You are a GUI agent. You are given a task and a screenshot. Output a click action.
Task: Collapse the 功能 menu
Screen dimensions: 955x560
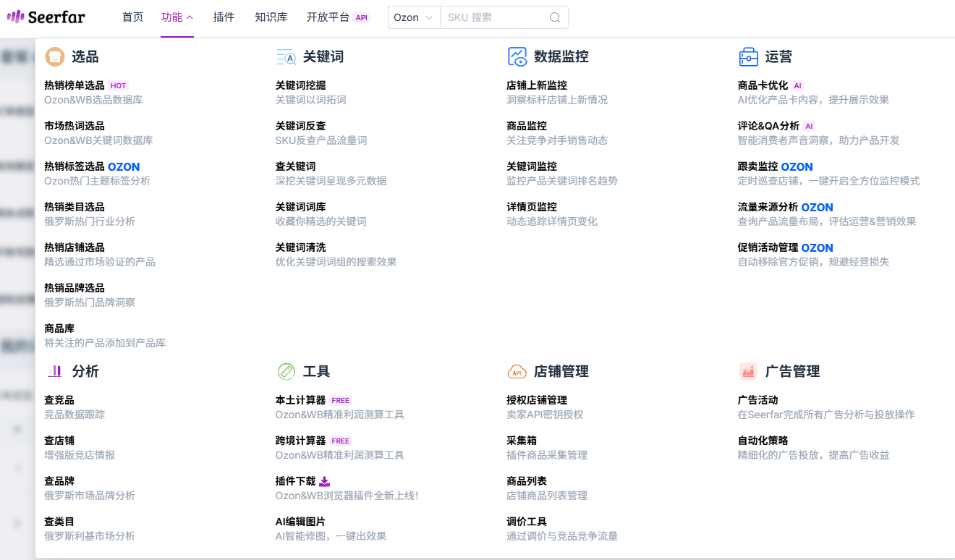click(177, 17)
